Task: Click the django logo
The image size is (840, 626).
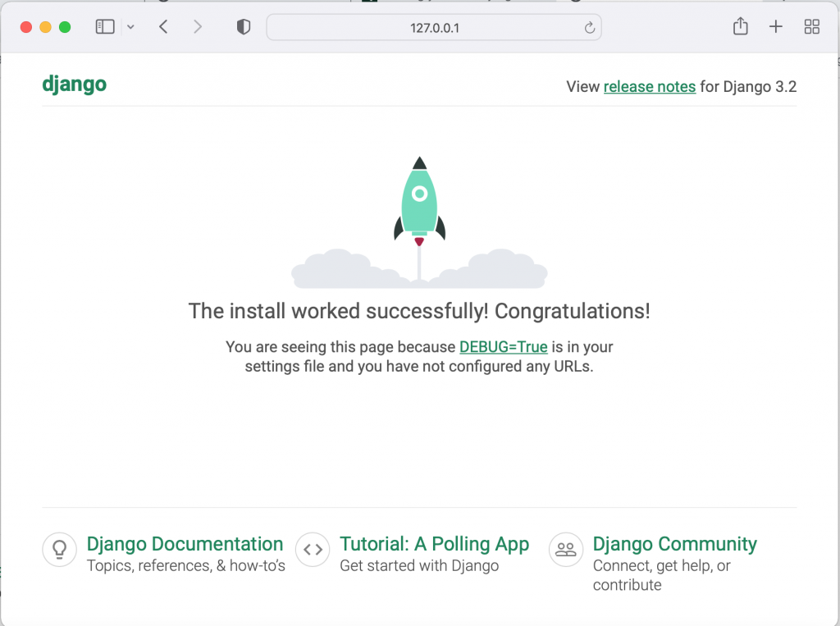Action: click(75, 85)
